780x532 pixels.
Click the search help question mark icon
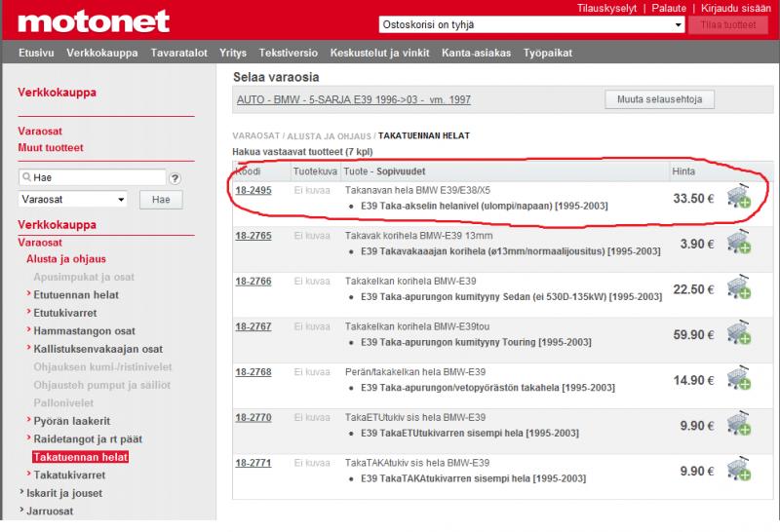(175, 178)
